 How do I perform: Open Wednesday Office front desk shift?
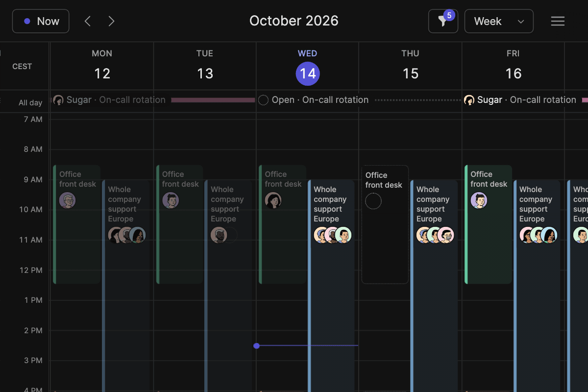pos(283,224)
